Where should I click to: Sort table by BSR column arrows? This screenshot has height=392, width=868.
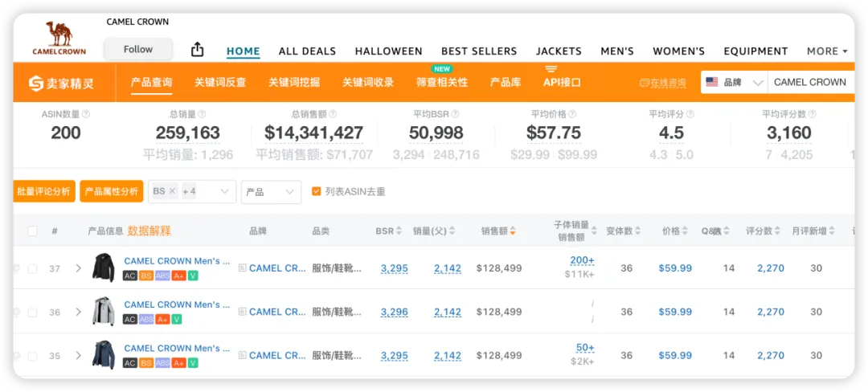coord(399,231)
